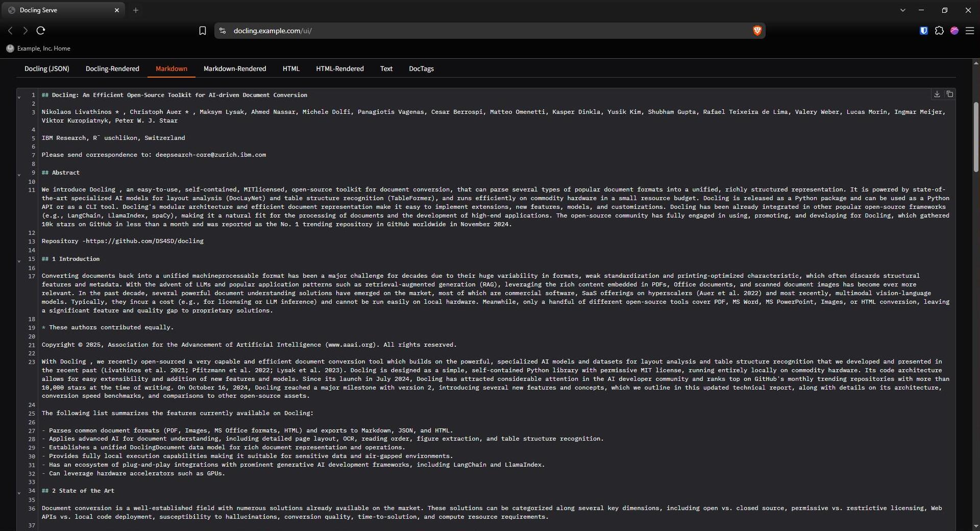The image size is (980, 531).
Task: Reload the Docling Serve page
Action: pyautogui.click(x=41, y=31)
